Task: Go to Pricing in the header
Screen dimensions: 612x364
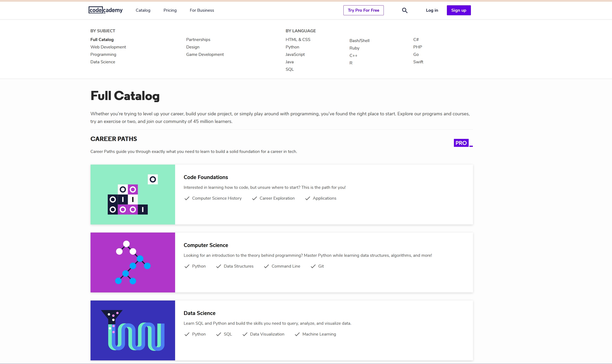Action: point(170,10)
